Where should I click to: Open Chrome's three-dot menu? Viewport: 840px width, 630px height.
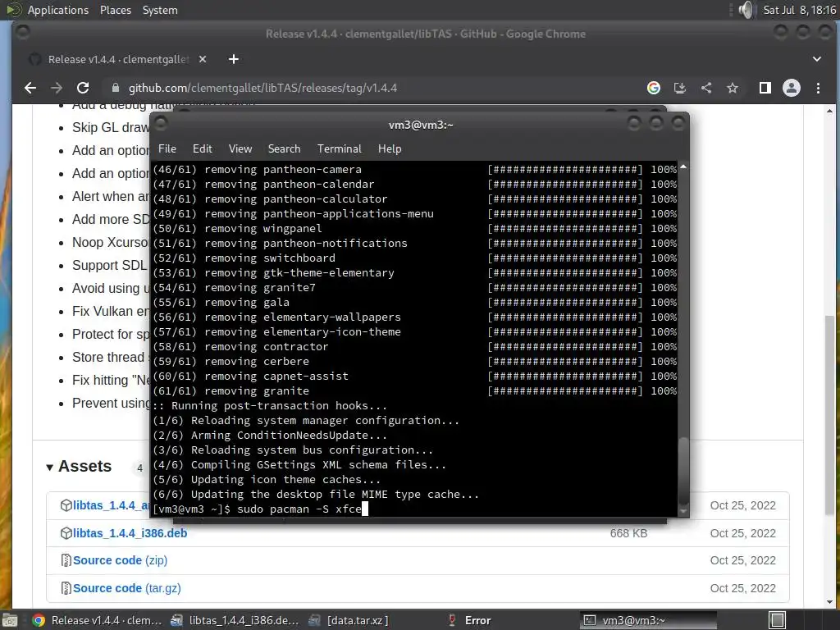(x=818, y=88)
